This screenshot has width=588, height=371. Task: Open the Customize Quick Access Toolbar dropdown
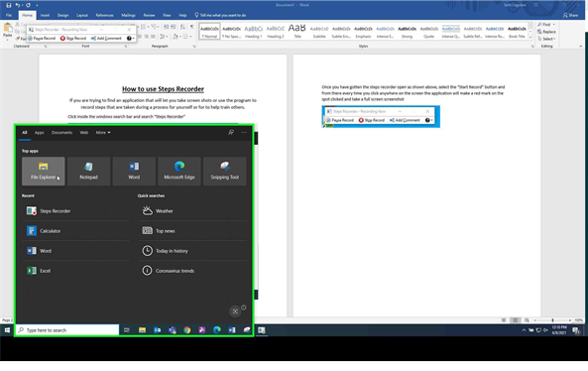pyautogui.click(x=37, y=5)
